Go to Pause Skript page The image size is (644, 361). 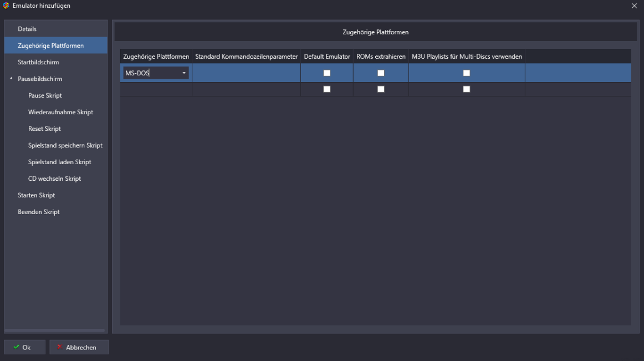point(45,95)
